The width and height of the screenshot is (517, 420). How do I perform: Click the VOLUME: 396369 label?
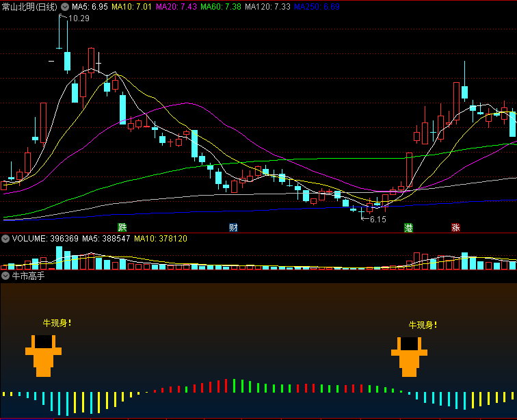[45, 239]
